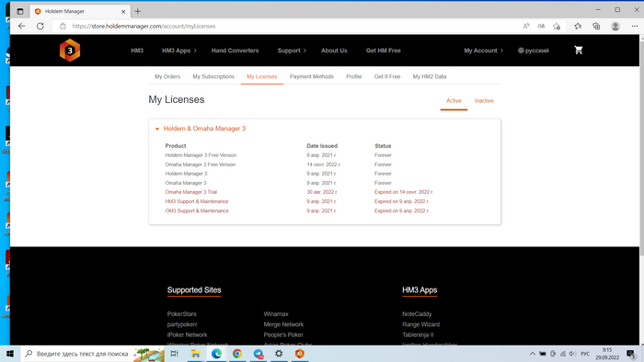This screenshot has width=644, height=362.
Task: Click Holdem Manager 3 Free Version text
Action: (201, 155)
